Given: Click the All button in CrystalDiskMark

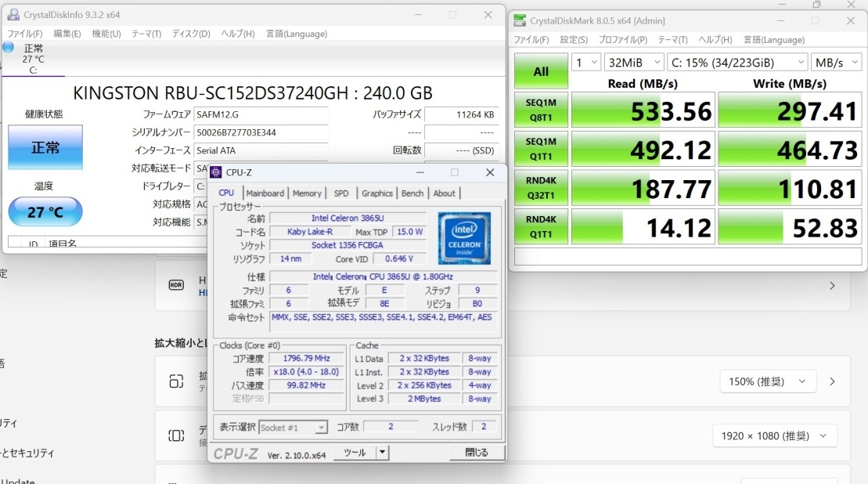Looking at the screenshot, I should click(x=541, y=71).
